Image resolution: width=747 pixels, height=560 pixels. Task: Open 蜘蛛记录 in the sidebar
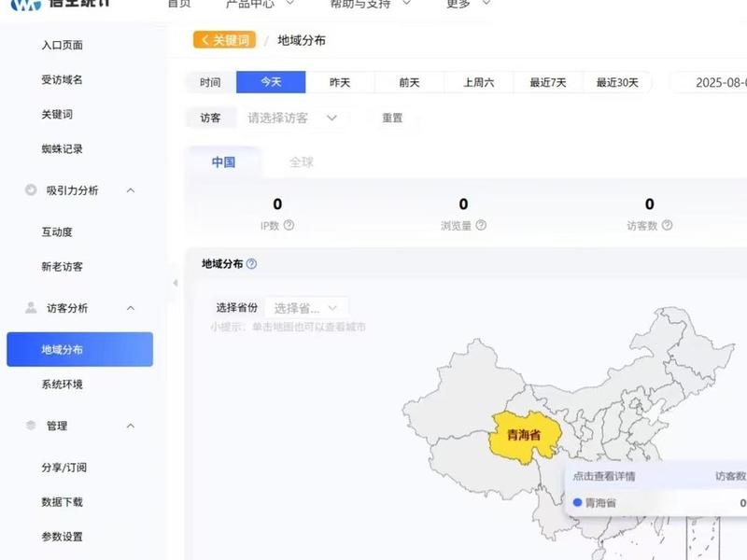(62, 149)
